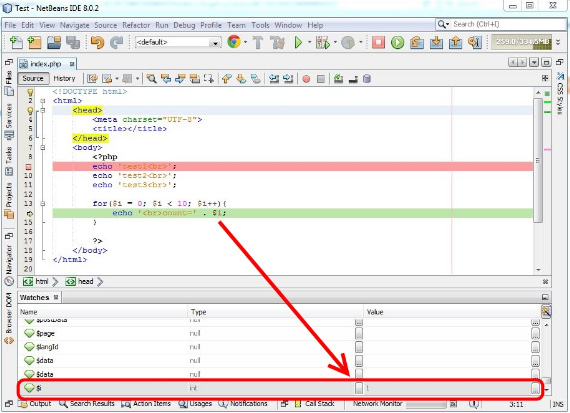Open the project configuration default dropdown

(x=178, y=43)
